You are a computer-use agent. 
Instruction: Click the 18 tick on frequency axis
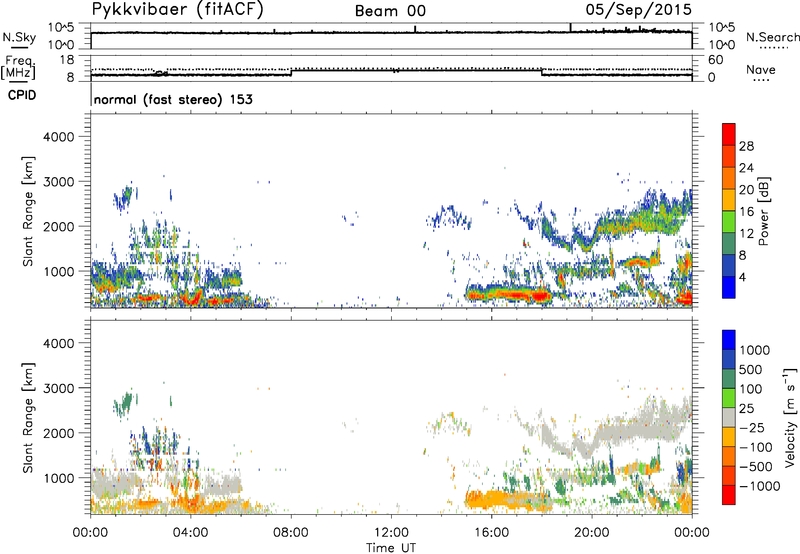(67, 59)
